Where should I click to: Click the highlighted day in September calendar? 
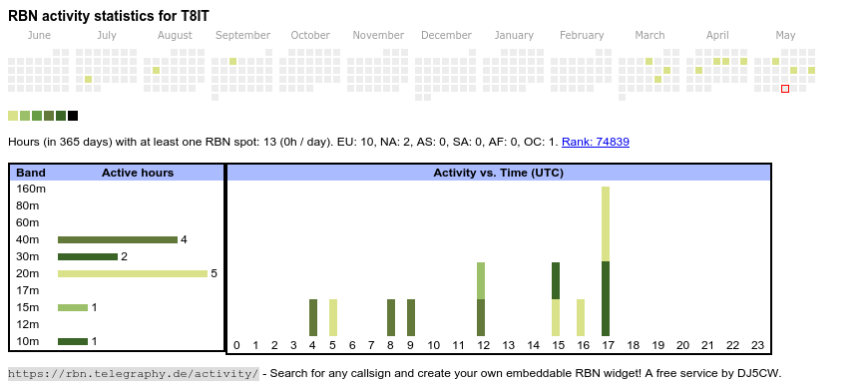coord(233,62)
